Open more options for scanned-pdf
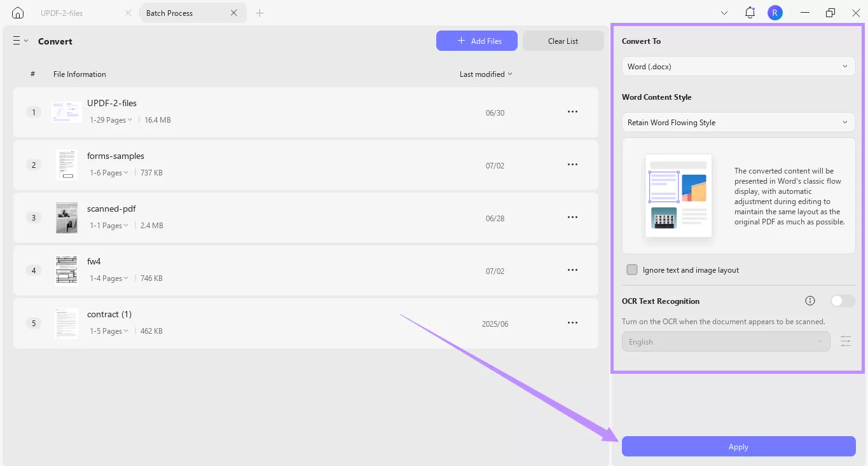The height and width of the screenshot is (466, 868). click(x=572, y=217)
